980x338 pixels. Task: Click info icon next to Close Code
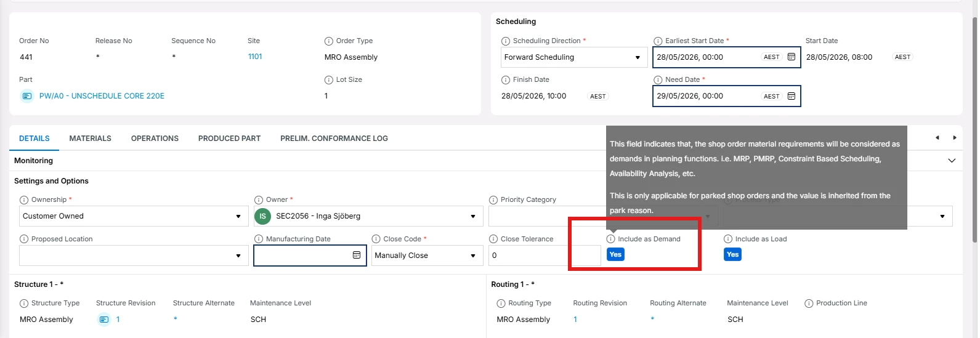click(376, 239)
